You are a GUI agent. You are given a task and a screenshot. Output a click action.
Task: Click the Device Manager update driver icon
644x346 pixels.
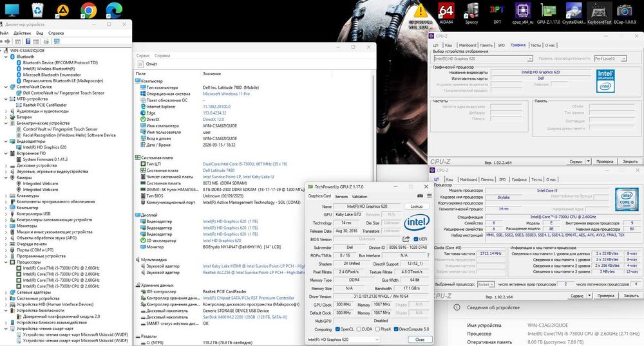[46, 41]
